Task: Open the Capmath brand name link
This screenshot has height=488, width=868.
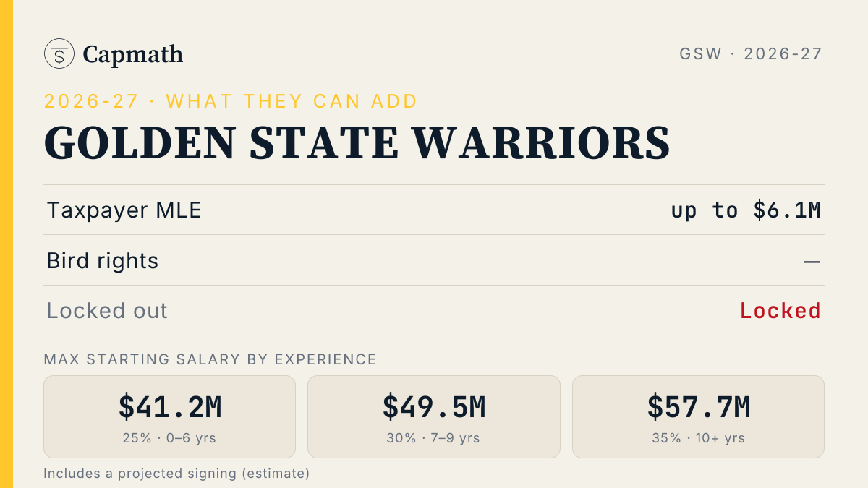Action: 133,54
